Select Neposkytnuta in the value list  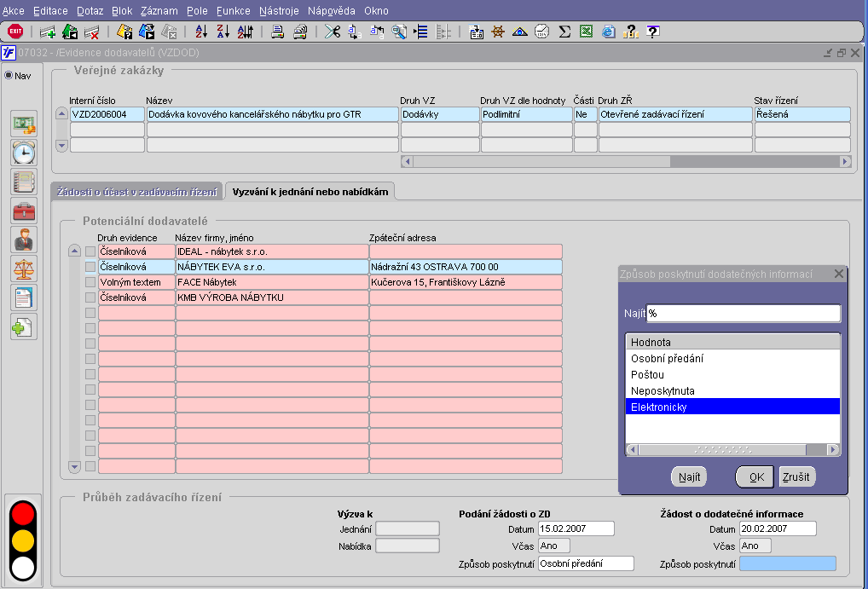click(x=732, y=391)
